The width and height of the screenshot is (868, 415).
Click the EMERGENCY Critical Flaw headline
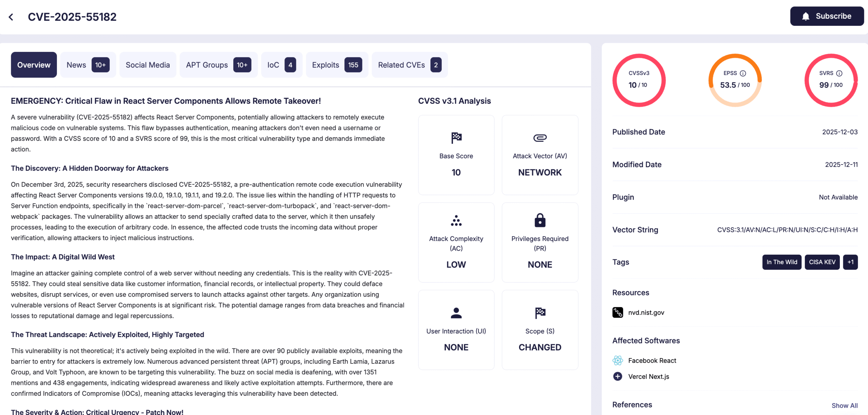click(166, 101)
